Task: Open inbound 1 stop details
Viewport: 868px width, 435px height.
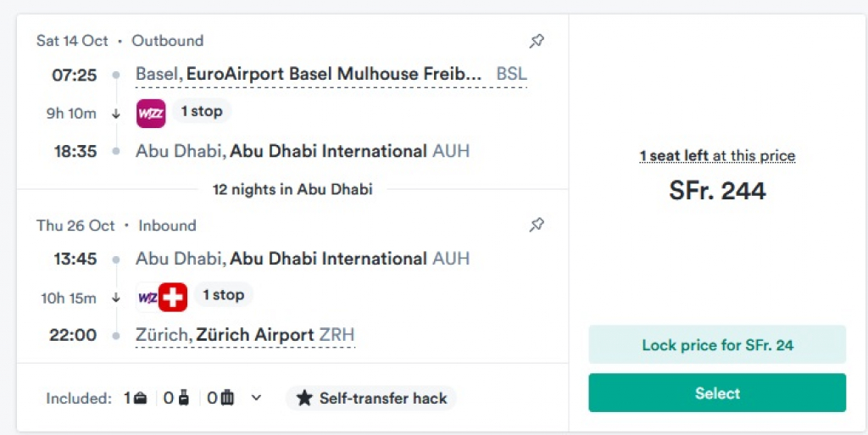Action: coord(223,295)
